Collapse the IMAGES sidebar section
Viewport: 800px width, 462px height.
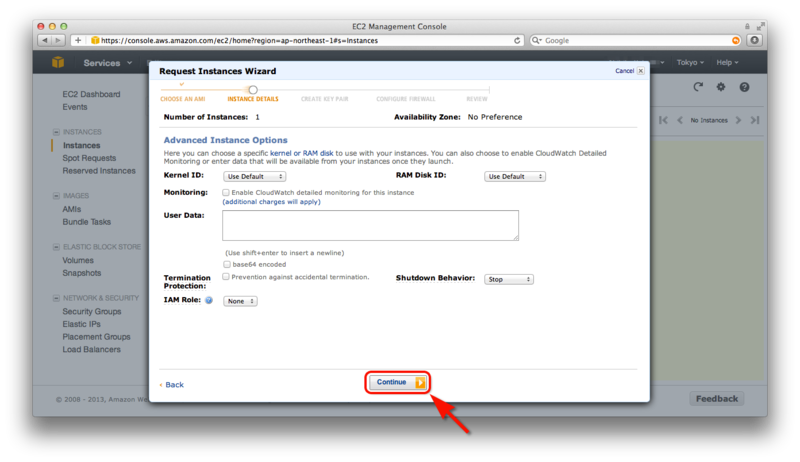56,196
